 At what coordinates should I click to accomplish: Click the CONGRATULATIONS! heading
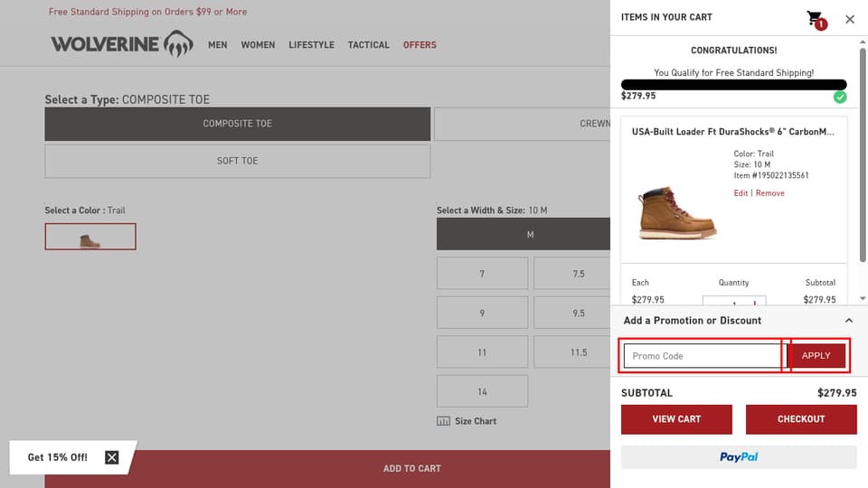point(733,51)
